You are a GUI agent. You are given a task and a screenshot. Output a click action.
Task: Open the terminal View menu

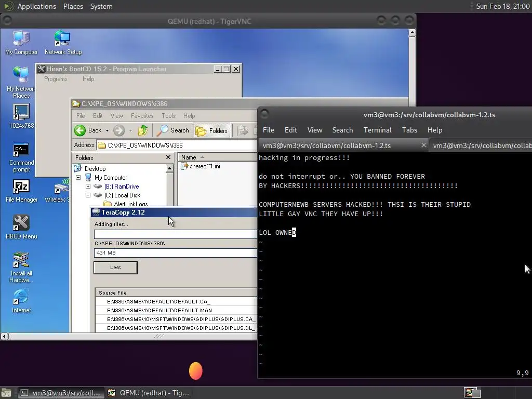(x=315, y=130)
